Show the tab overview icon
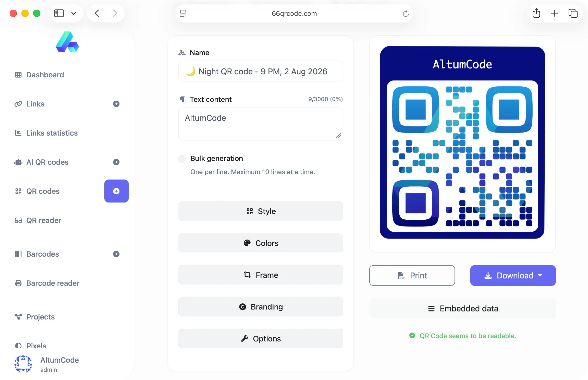 (x=573, y=13)
